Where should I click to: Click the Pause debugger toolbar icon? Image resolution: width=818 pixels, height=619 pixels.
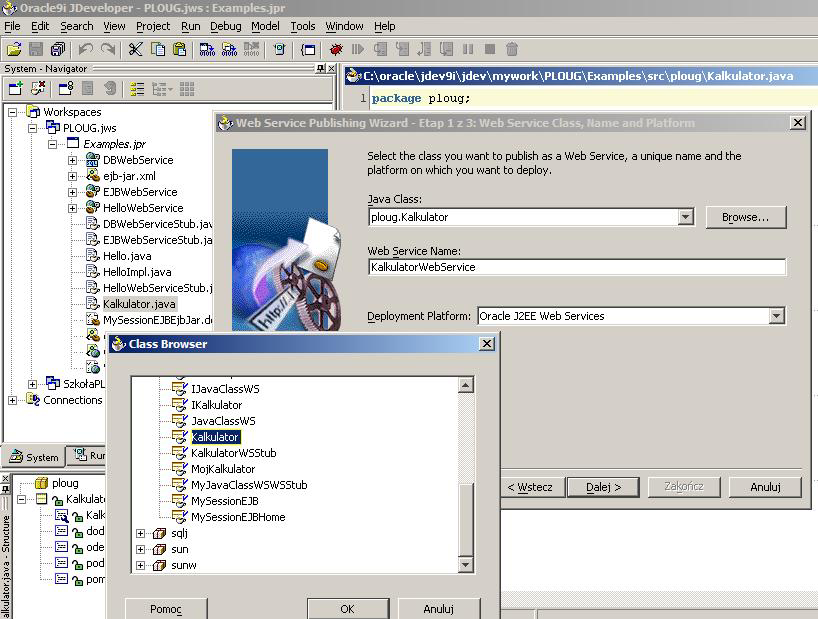(x=468, y=49)
